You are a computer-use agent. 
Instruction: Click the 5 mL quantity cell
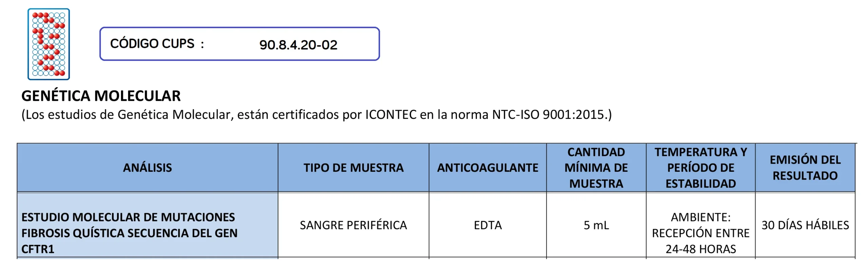(596, 225)
